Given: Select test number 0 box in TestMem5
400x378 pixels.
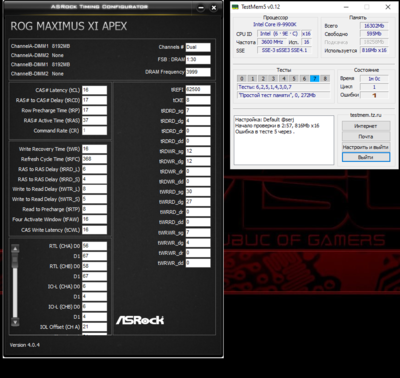Looking at the screenshot, I should pyautogui.click(x=242, y=79).
